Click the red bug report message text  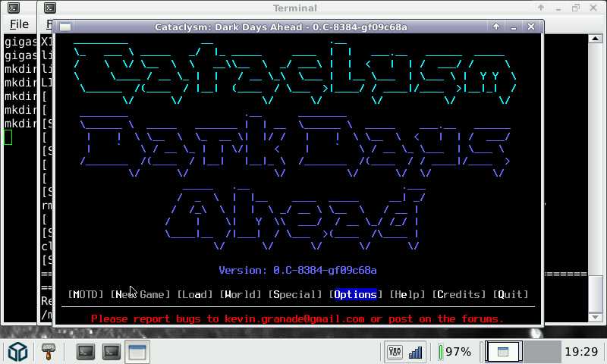tap(297, 318)
